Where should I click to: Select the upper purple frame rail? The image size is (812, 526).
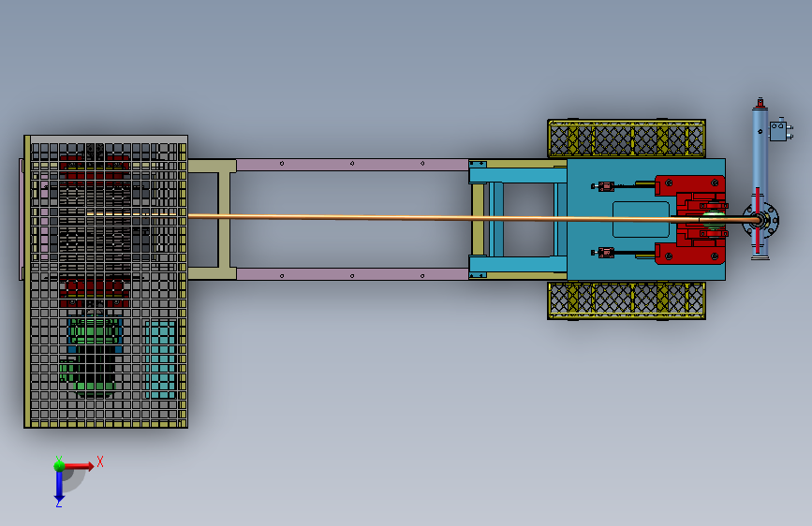pyautogui.click(x=352, y=165)
